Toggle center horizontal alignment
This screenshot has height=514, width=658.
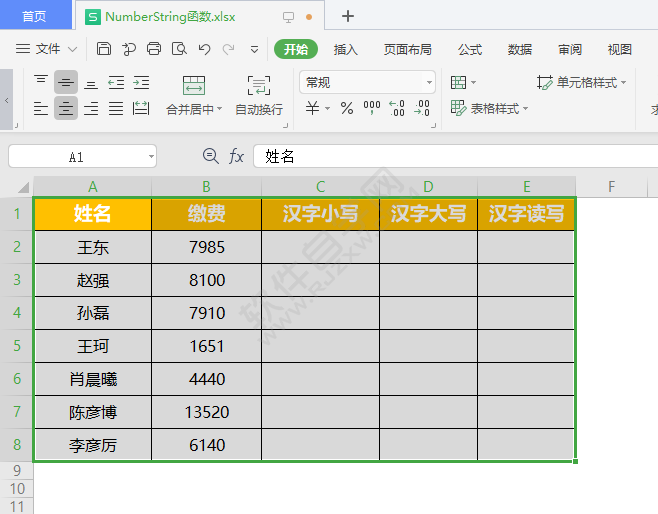(x=66, y=108)
